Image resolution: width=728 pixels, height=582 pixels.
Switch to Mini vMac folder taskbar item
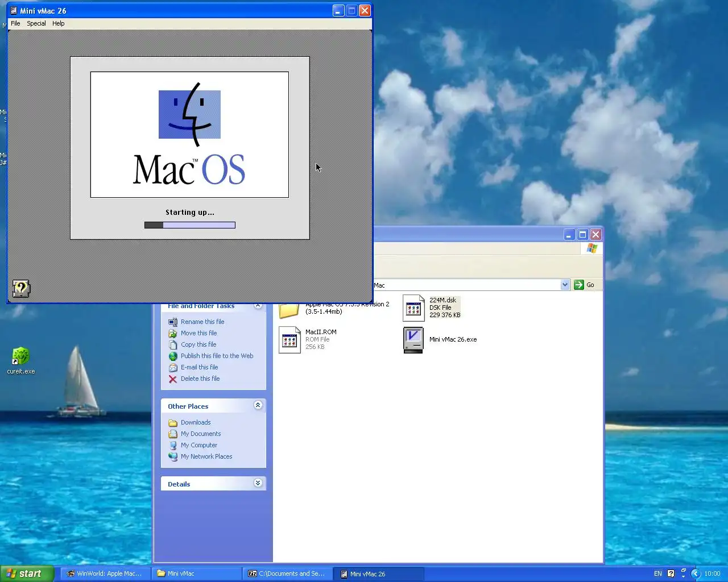(196, 573)
